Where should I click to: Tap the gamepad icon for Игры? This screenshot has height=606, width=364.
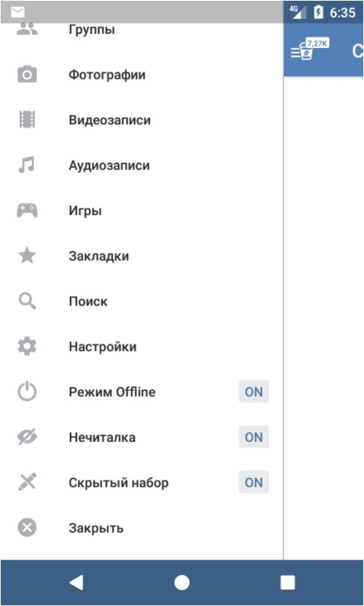(x=27, y=210)
